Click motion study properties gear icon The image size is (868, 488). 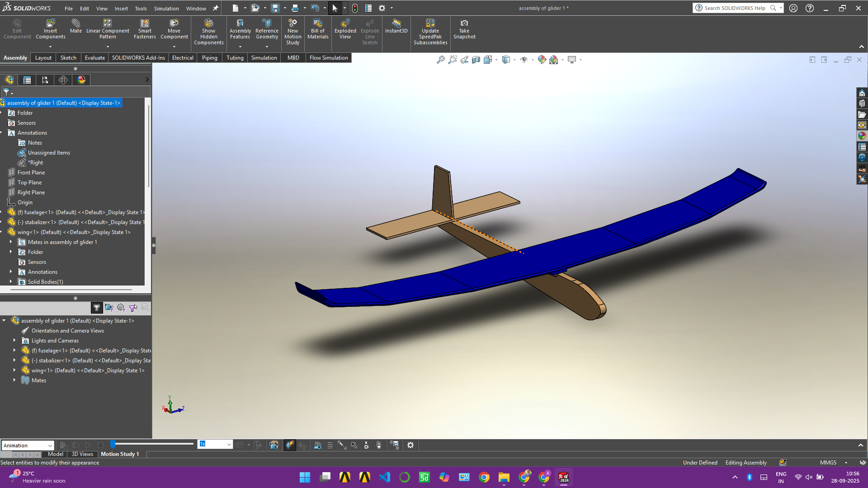point(410,445)
